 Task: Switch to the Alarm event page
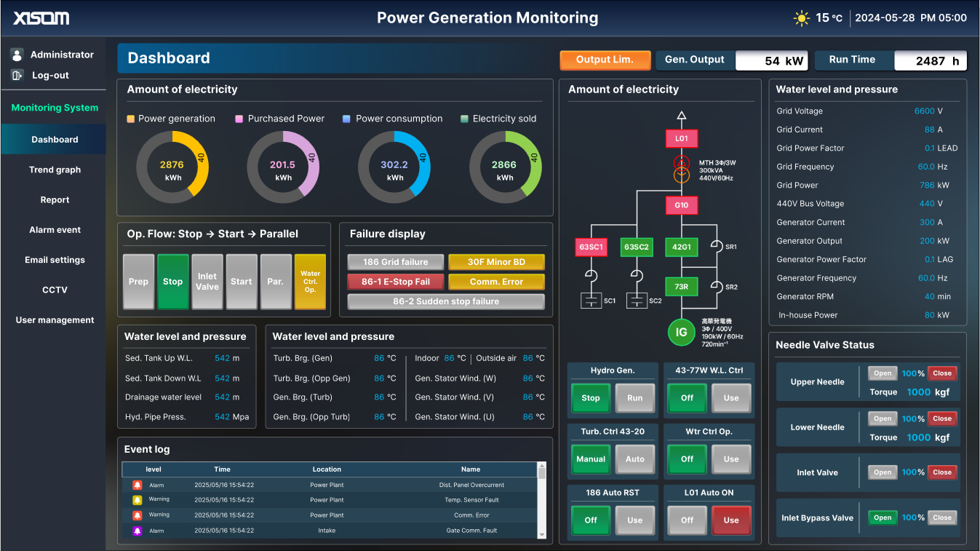click(x=55, y=229)
